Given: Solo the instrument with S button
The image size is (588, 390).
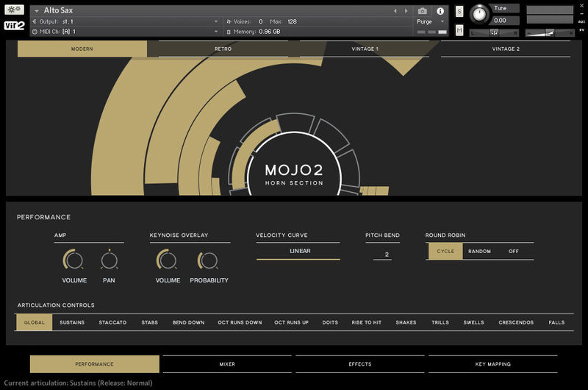Looking at the screenshot, I should coord(459,12).
